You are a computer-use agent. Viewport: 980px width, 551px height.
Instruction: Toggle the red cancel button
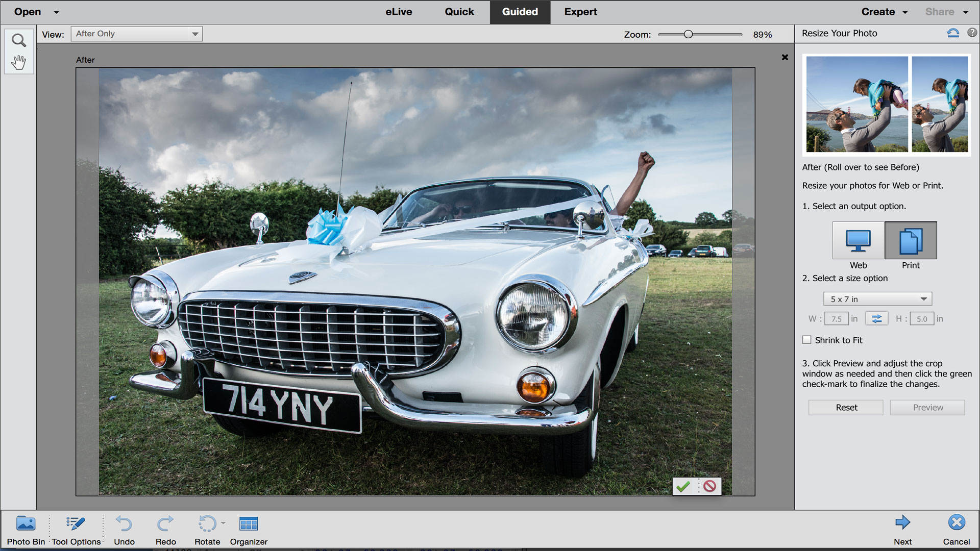click(709, 486)
